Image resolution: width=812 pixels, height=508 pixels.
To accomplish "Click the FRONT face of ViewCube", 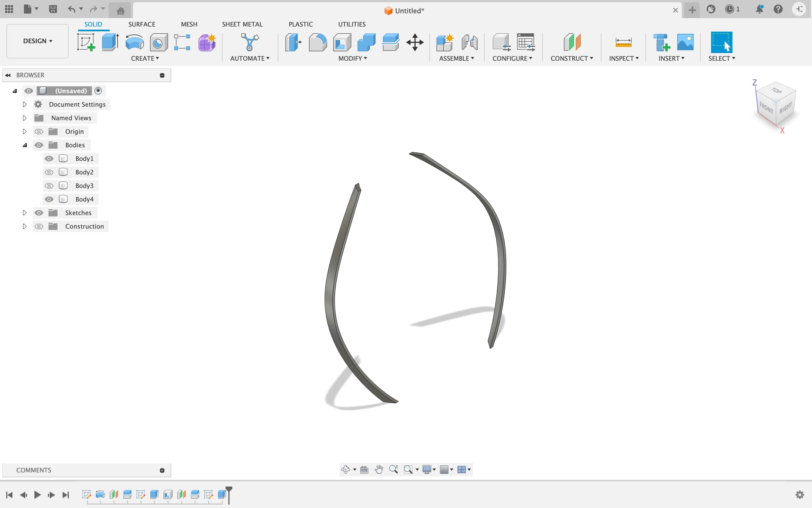I will click(x=766, y=108).
